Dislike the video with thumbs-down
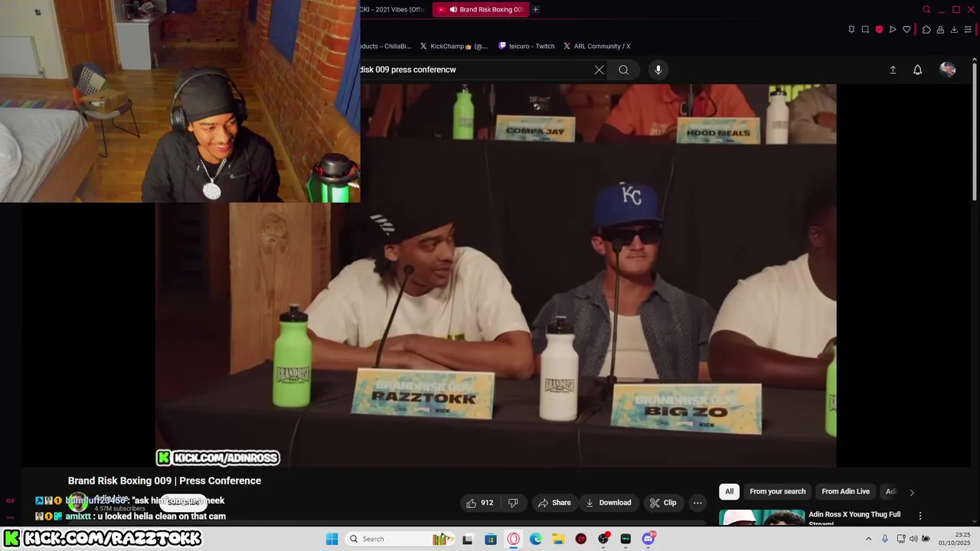Screen dimensions: 980x551 [513, 503]
